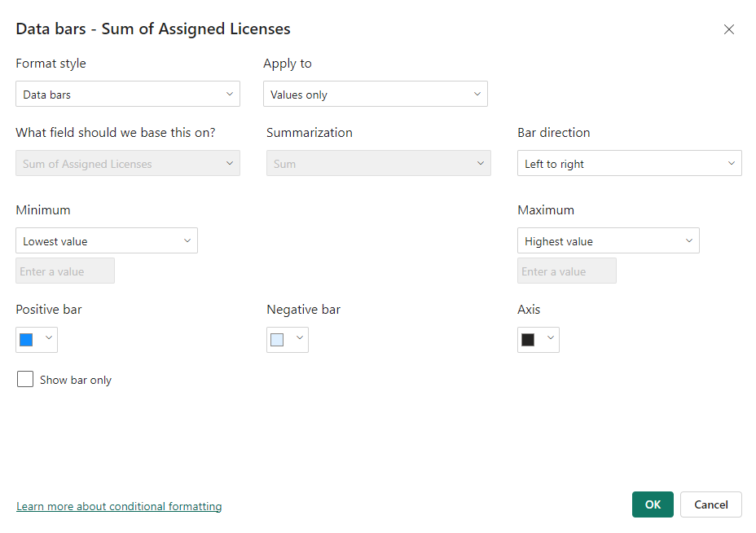Click the dialog title Data bars text
756x533 pixels.
pyautogui.click(x=153, y=29)
